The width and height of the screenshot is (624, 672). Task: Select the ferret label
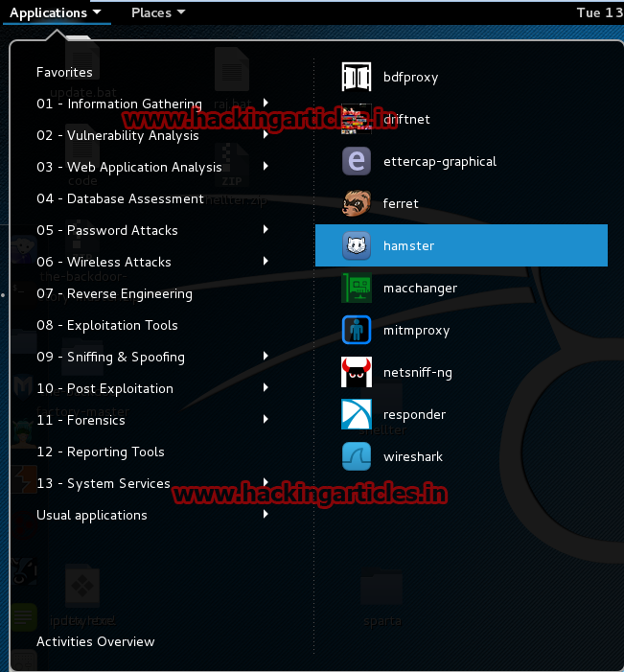pyautogui.click(x=401, y=203)
